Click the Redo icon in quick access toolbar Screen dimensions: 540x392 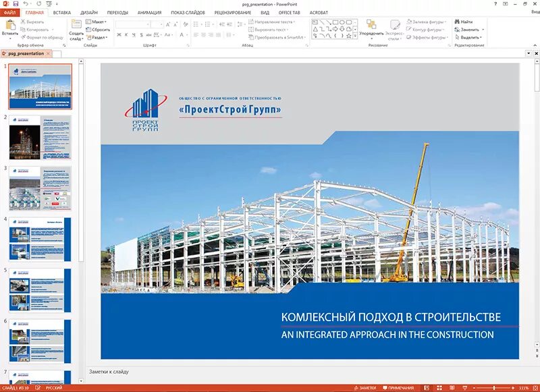coord(39,4)
